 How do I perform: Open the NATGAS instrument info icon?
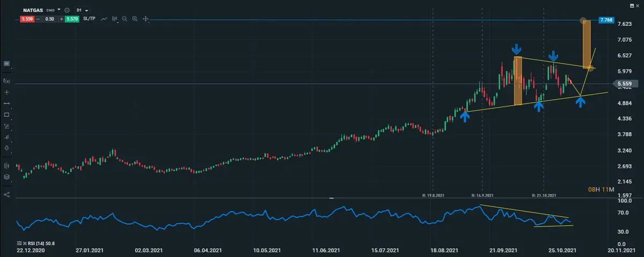[x=67, y=10]
